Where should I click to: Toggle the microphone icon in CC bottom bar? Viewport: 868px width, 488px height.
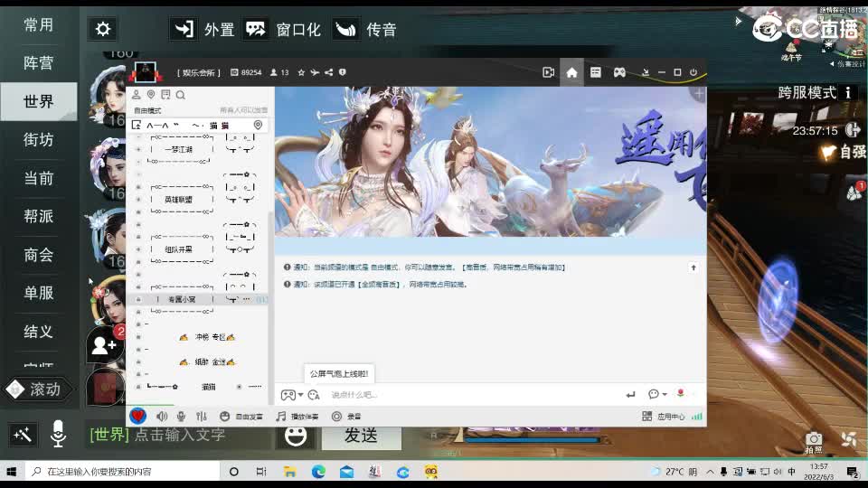click(x=181, y=416)
